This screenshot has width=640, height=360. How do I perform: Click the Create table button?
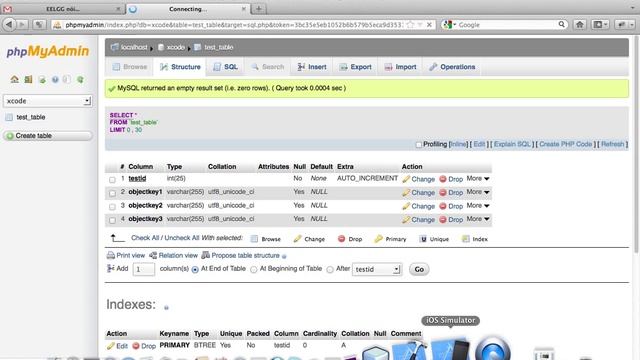tap(47, 136)
